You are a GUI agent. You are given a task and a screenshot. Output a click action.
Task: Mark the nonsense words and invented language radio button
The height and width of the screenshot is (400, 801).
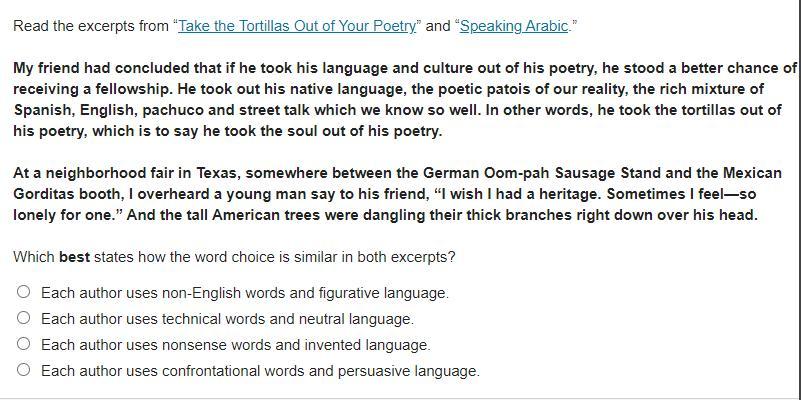23,345
